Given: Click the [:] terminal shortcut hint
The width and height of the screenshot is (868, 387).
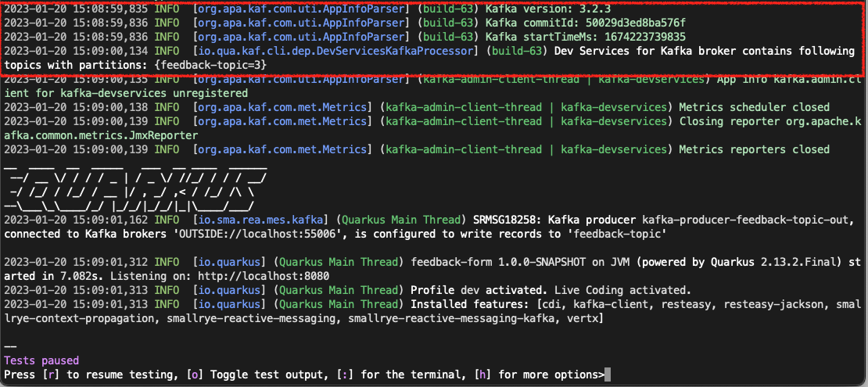Looking at the screenshot, I should click(346, 374).
